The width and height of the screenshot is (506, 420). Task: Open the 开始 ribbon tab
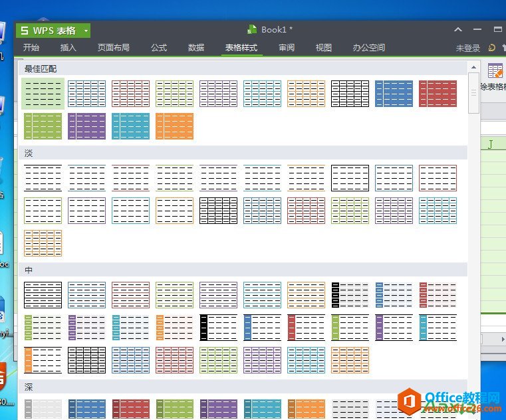pyautogui.click(x=31, y=48)
